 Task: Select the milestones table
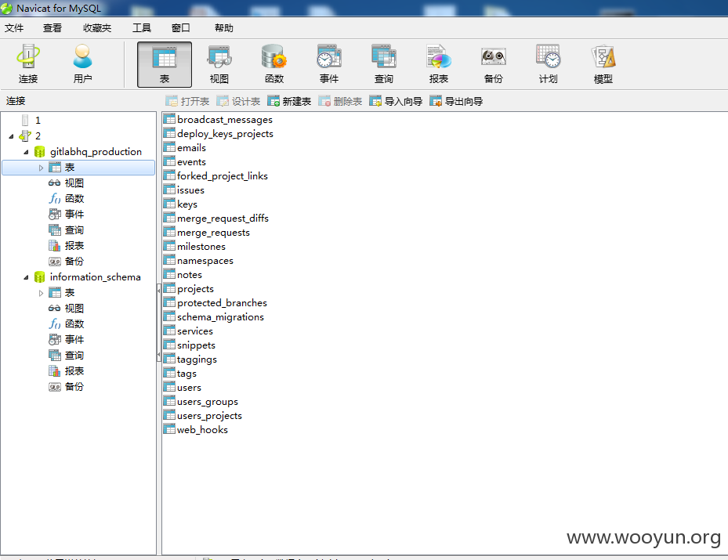tap(194, 247)
